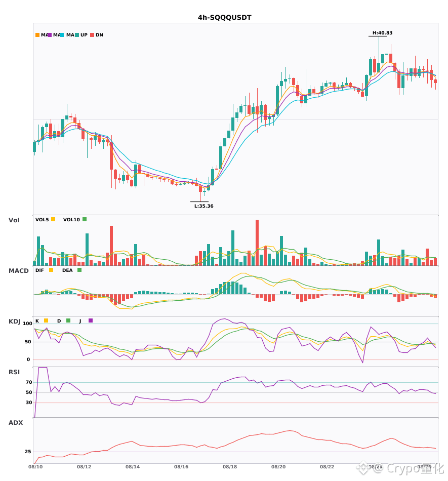Pick the purple J legend swatch
This screenshot has width=448, height=481.
[91, 320]
